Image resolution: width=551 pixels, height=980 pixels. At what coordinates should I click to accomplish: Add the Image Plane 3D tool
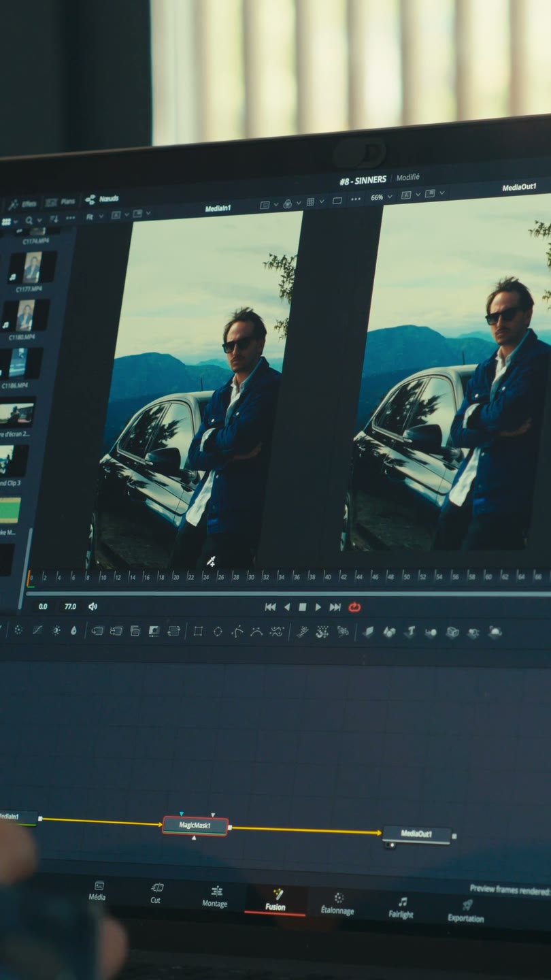click(x=368, y=632)
